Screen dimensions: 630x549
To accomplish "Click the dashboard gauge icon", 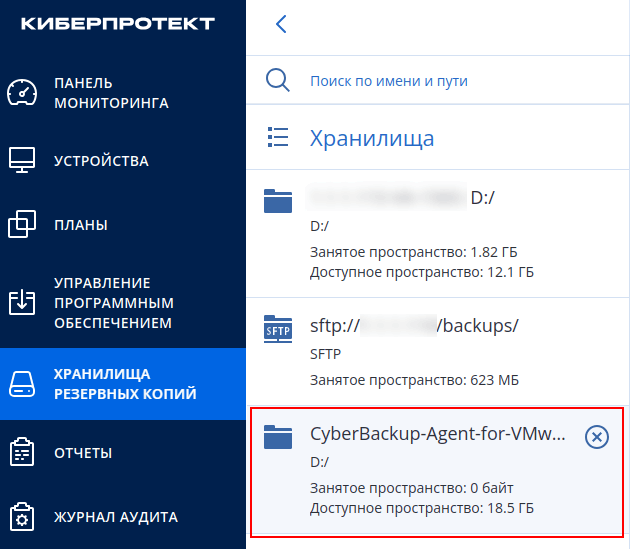I will 22,93.
